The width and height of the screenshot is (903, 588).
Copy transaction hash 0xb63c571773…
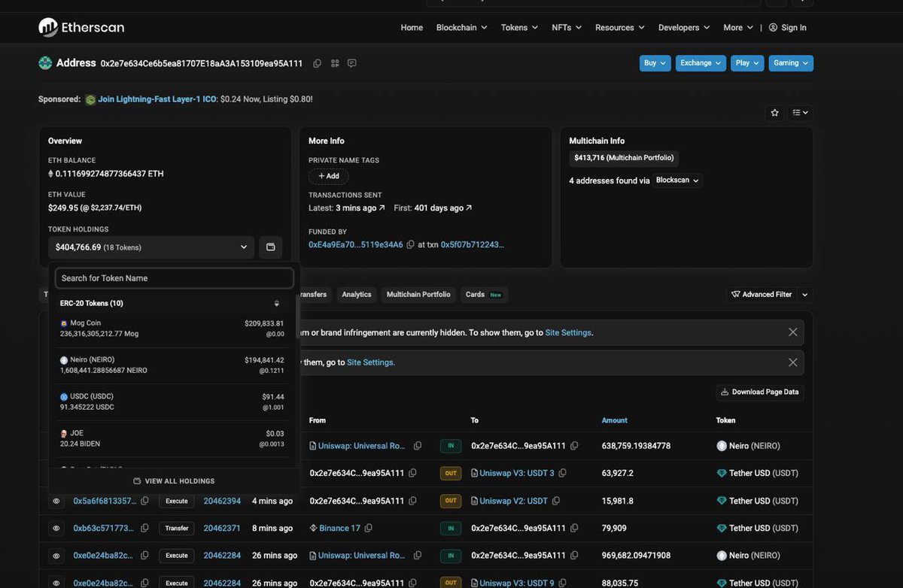click(144, 529)
